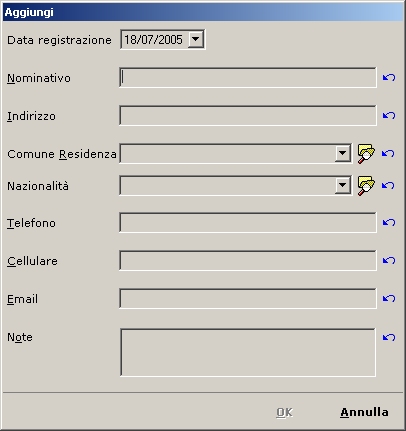The image size is (406, 431).
Task: Click the undo arrow beside Indirizzo
Action: coord(389,116)
